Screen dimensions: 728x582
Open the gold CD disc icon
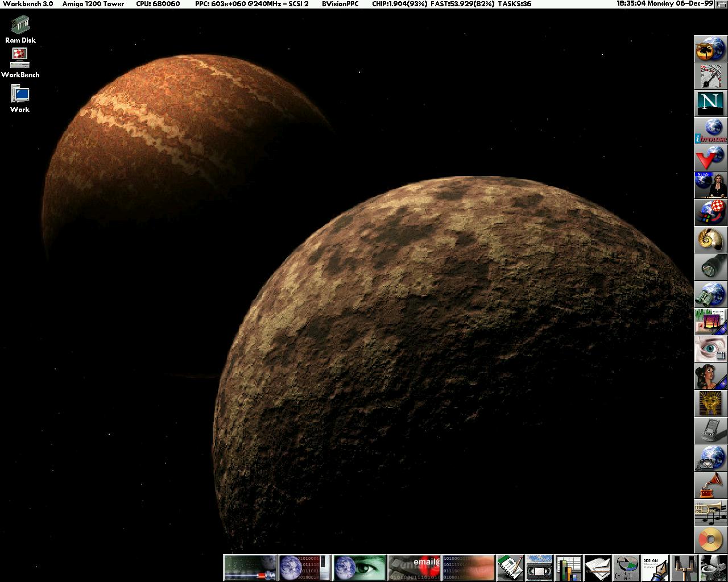[710, 539]
